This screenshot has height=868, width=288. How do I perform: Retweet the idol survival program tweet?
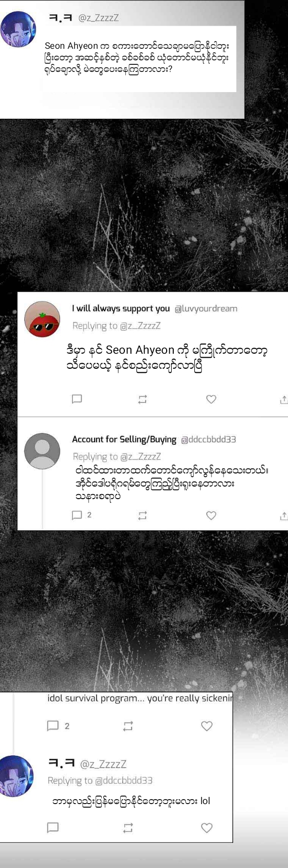click(128, 726)
